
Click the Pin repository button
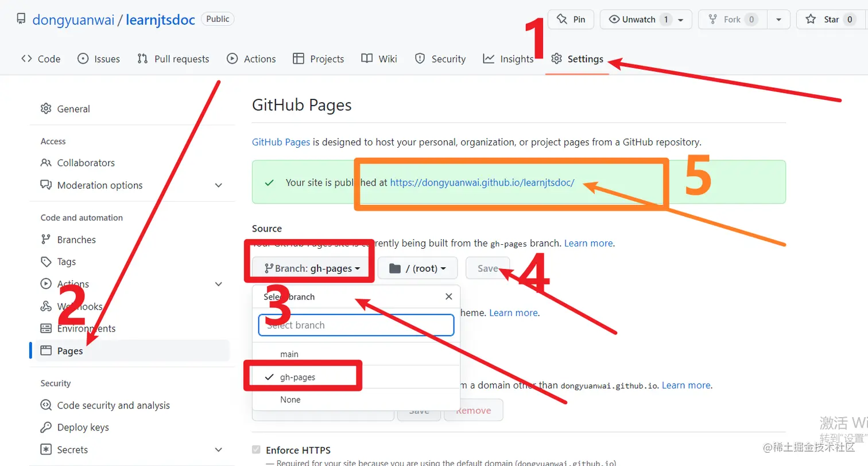tap(571, 20)
